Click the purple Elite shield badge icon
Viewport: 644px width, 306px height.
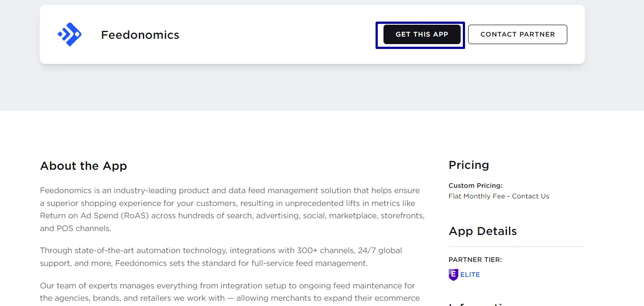tap(453, 275)
